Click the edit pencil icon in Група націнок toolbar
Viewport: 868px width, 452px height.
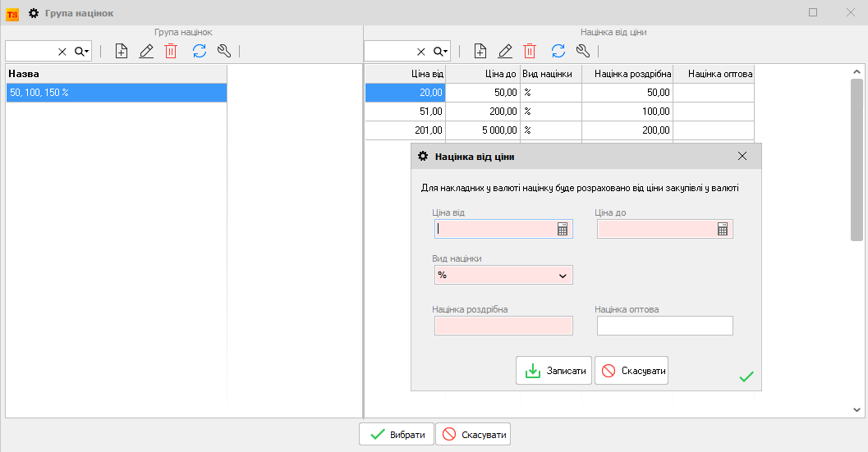146,51
